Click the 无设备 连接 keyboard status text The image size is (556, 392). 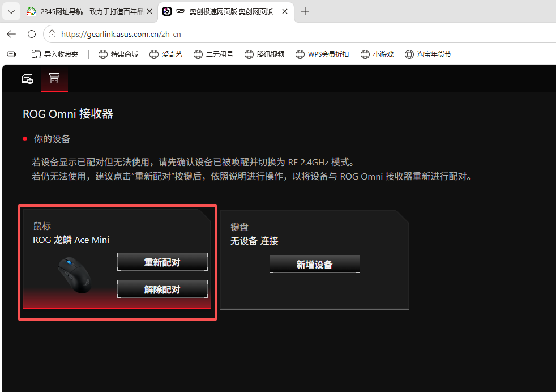click(254, 241)
